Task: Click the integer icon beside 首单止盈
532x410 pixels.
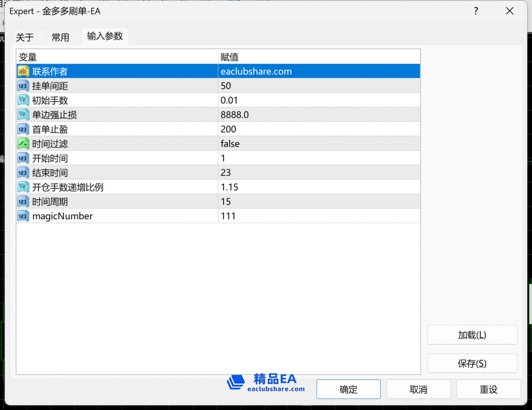Action: coord(23,129)
